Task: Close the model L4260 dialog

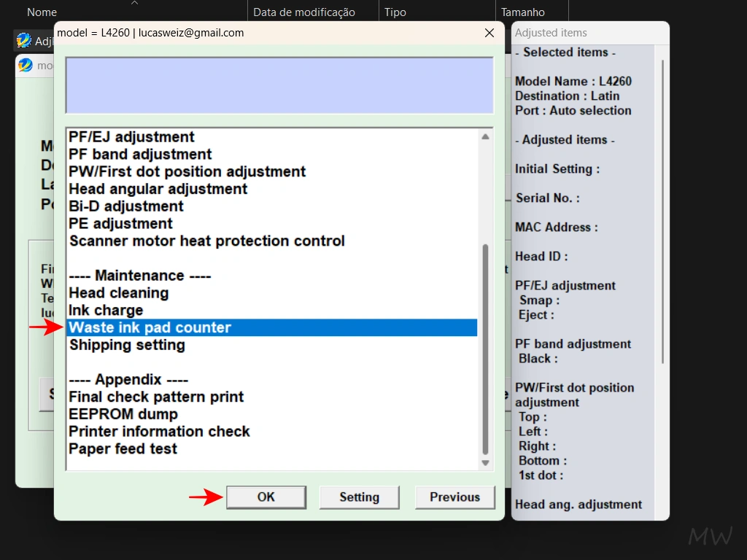Action: pos(489,33)
